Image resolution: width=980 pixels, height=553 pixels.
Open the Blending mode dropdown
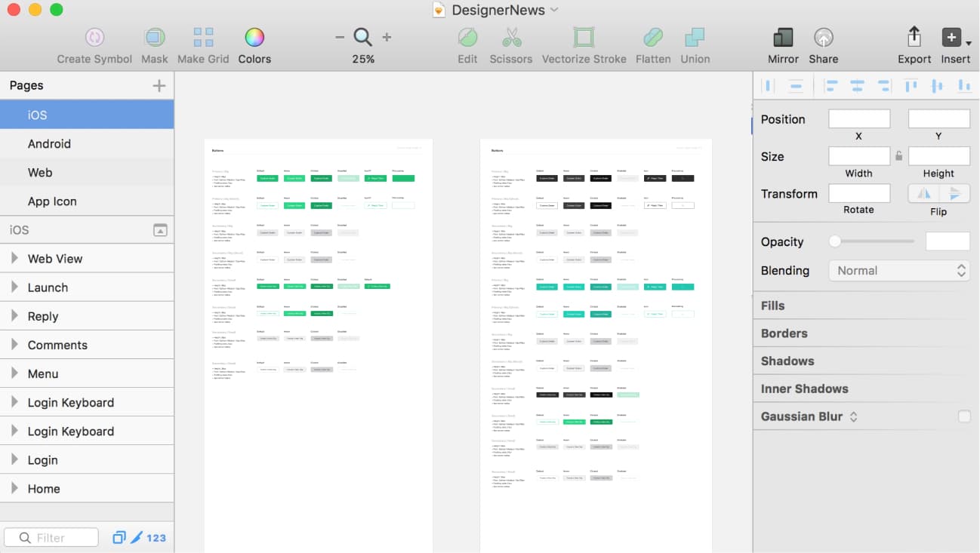point(898,270)
